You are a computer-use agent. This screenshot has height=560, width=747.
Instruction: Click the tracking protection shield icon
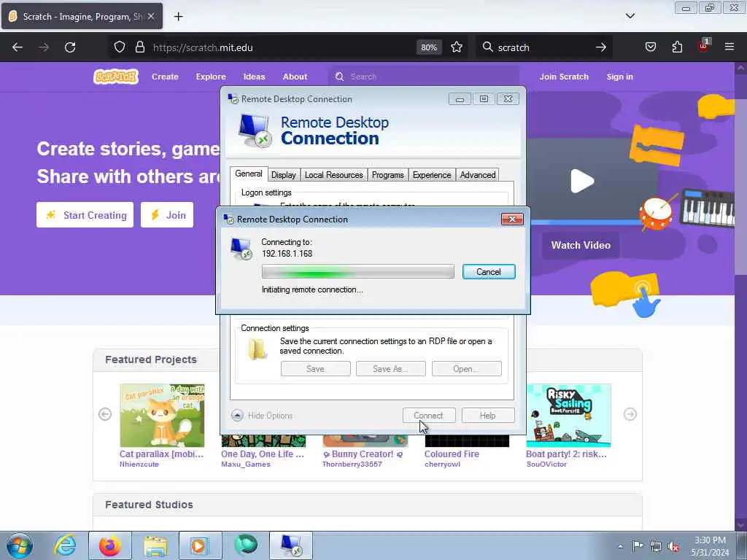point(120,47)
